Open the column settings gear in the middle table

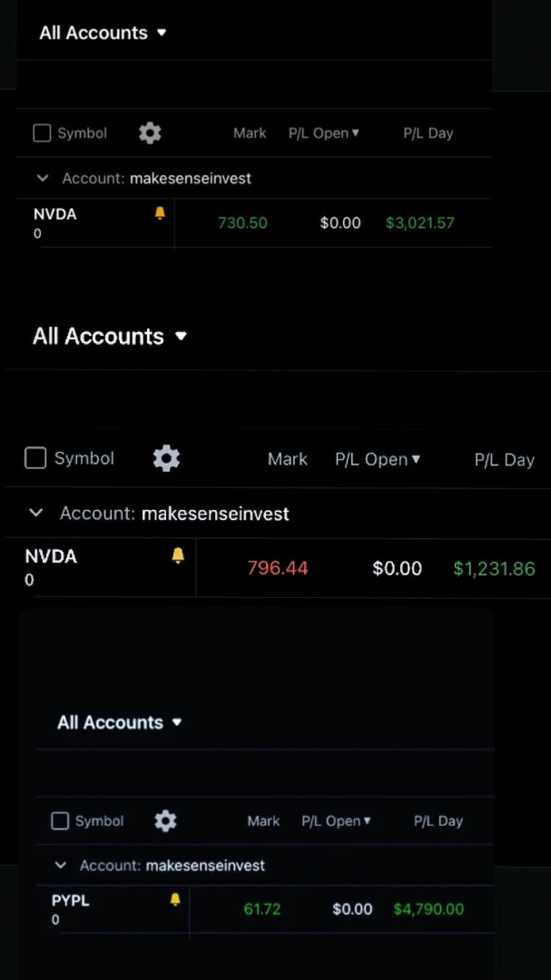(166, 458)
